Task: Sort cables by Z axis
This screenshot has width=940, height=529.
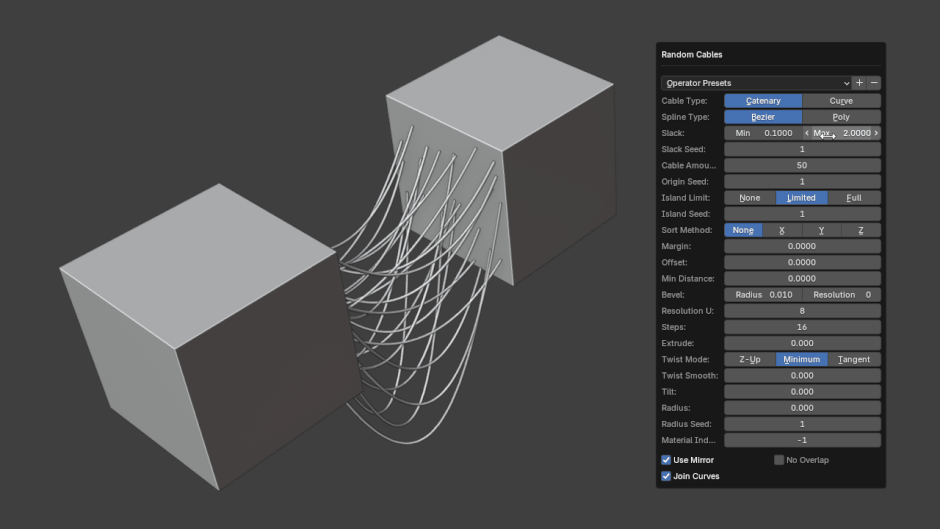Action: pyautogui.click(x=861, y=230)
